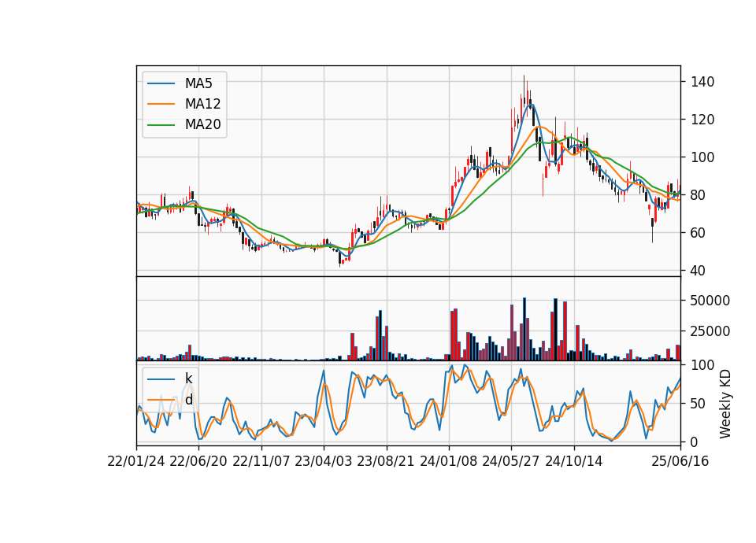Viewport: 756px width, 543px height.
Task: Click the 80 price axis tick
Action: coord(699,195)
